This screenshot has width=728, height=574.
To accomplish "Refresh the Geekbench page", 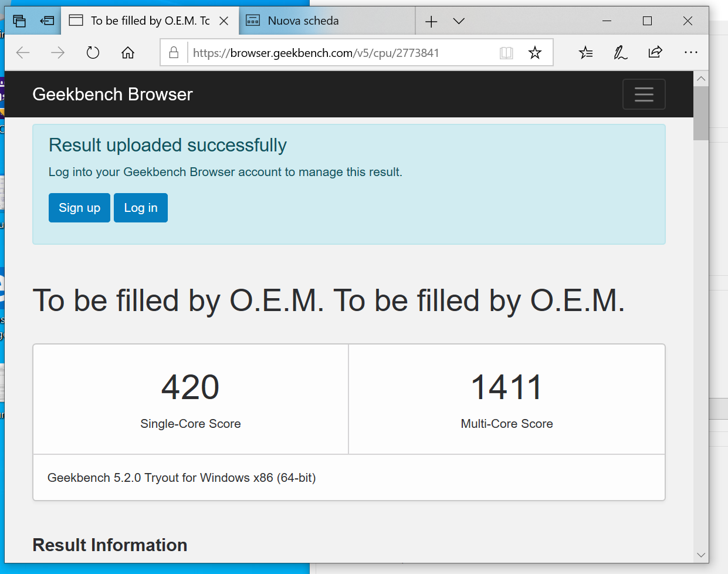I will (x=93, y=53).
